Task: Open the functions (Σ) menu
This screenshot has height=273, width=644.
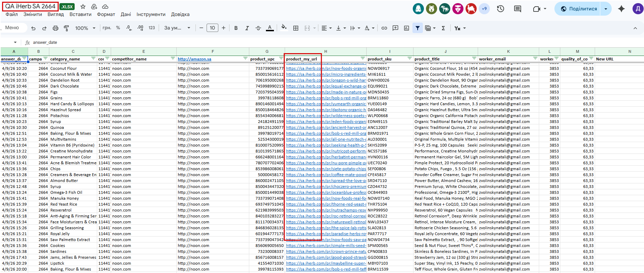Action: [443, 28]
